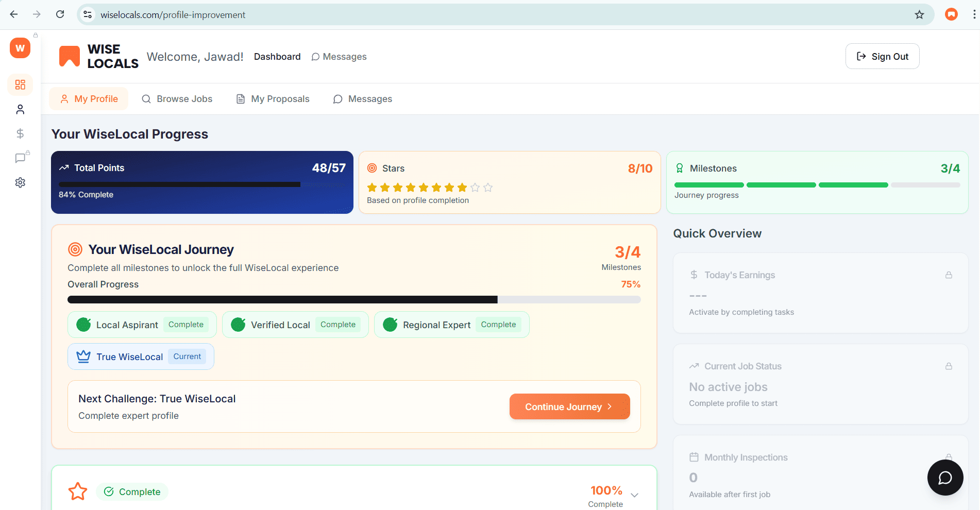Click the Wise Locals logo icon
Image resolution: width=980 pixels, height=510 pixels.
coord(70,56)
